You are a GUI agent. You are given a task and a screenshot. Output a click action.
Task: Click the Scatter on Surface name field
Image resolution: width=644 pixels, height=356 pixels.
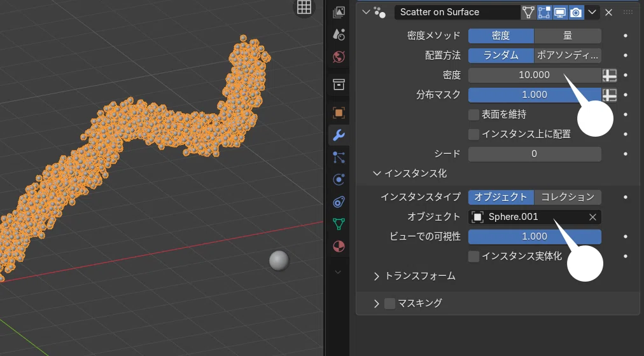pos(457,12)
